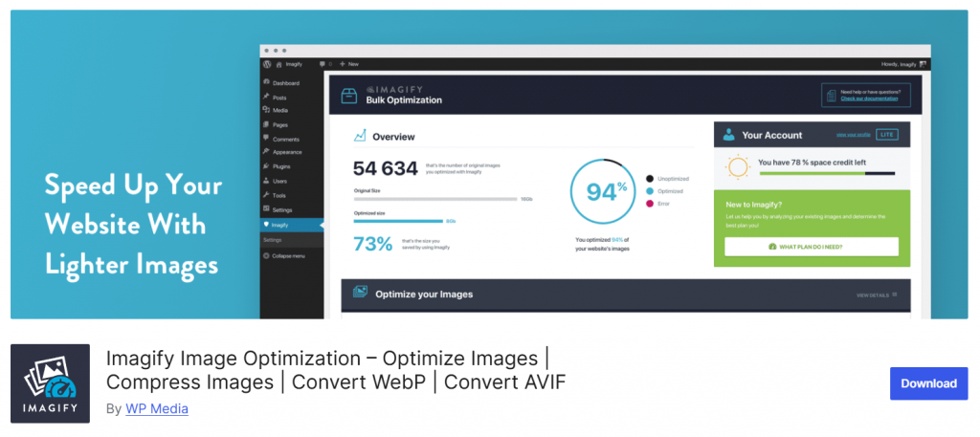
Task: Click the 73% saved size value
Action: tap(373, 244)
